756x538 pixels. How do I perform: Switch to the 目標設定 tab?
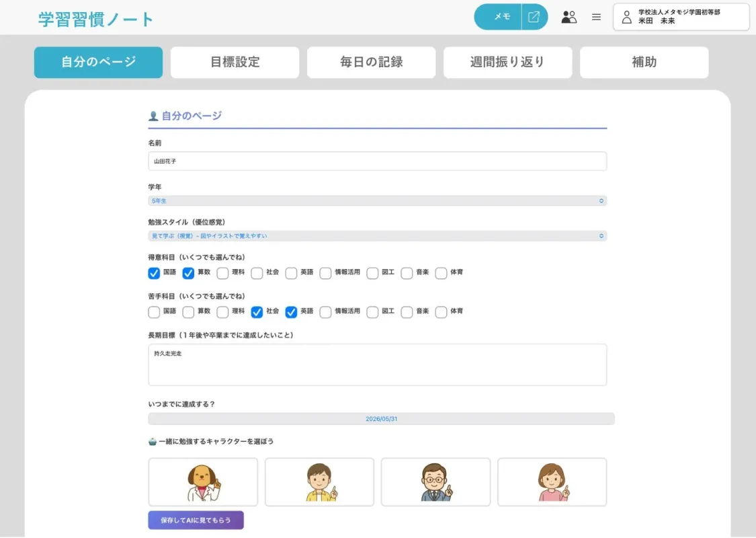(235, 62)
